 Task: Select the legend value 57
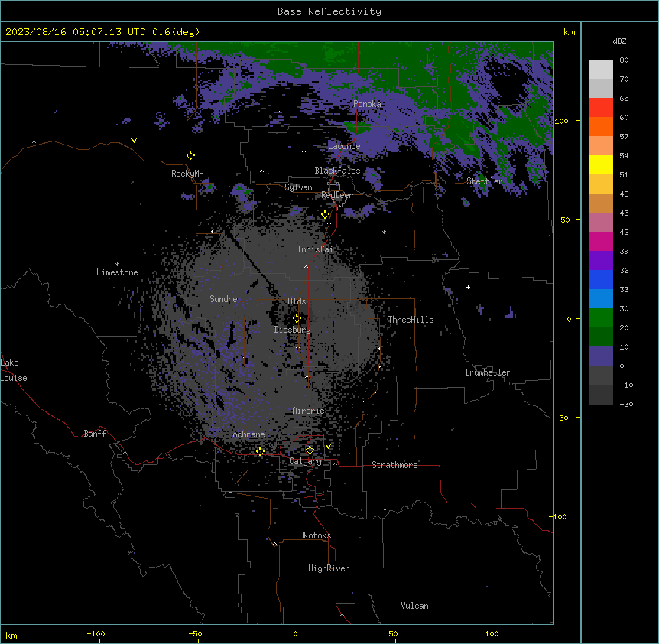pyautogui.click(x=624, y=137)
